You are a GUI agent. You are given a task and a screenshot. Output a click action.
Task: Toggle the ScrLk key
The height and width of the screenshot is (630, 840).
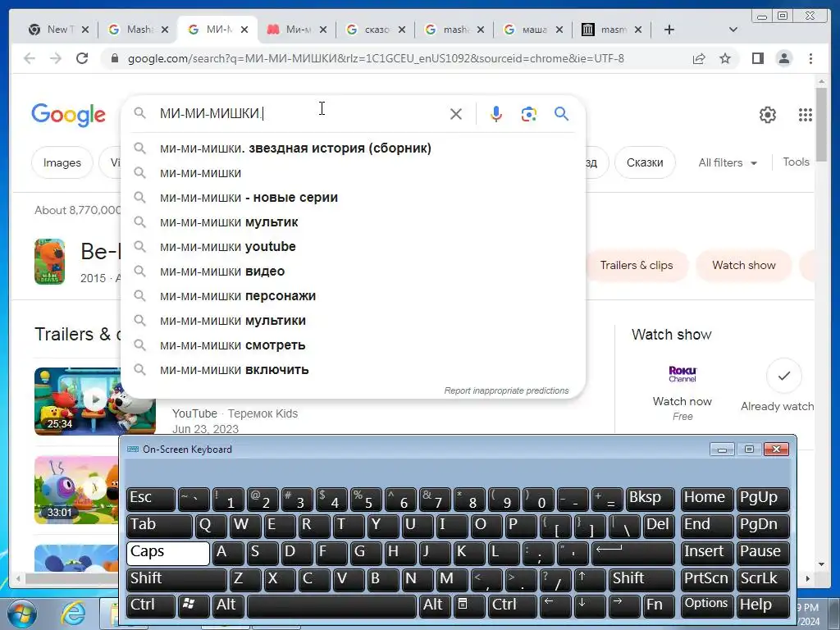(763, 579)
